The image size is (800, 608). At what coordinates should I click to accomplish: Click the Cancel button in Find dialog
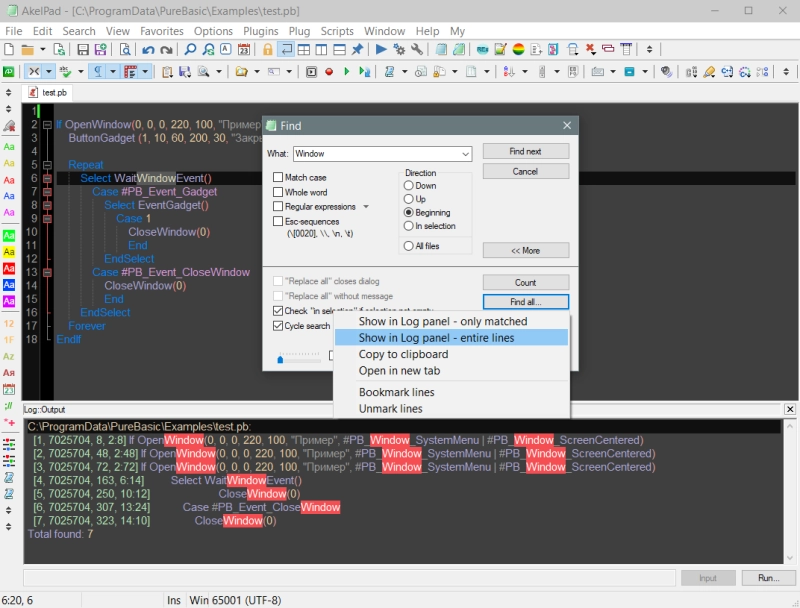[526, 171]
